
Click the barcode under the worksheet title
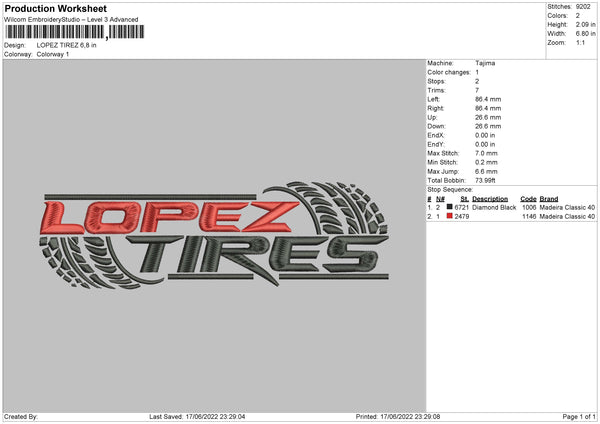click(x=75, y=32)
